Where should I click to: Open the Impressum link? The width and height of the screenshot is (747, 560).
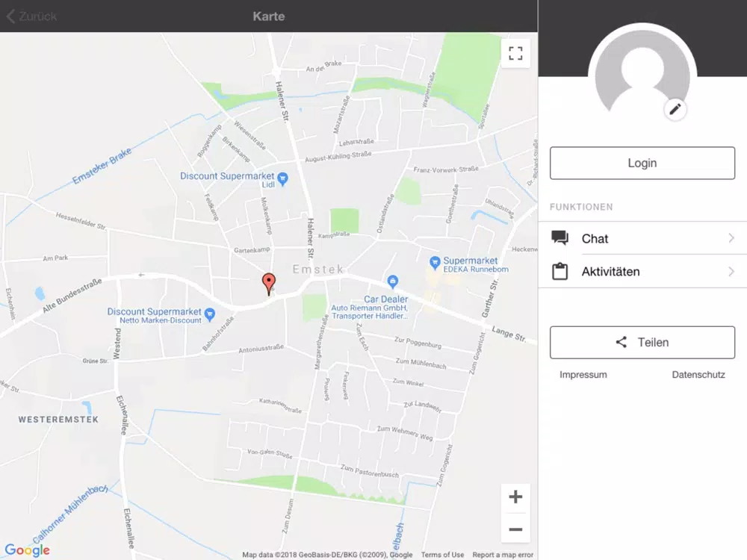[583, 375]
